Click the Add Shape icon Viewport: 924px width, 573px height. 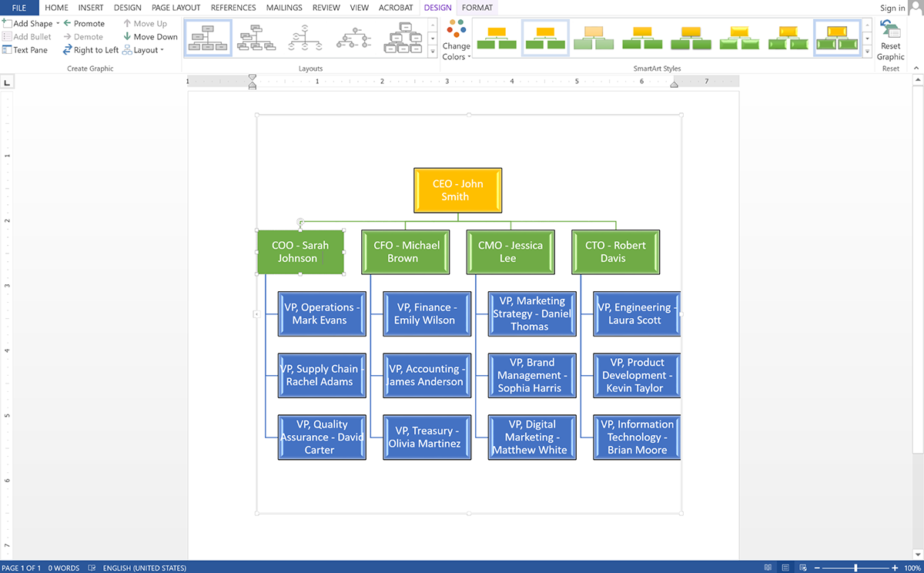tap(7, 24)
